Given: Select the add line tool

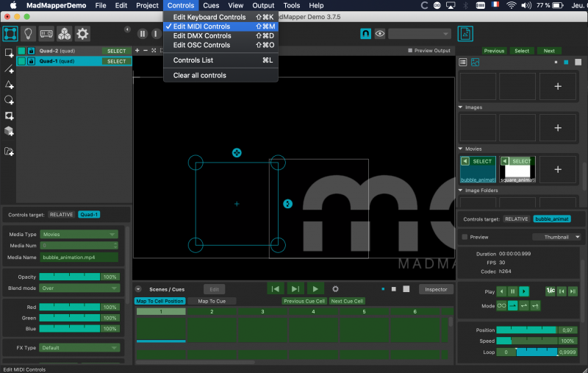Looking at the screenshot, I should [9, 69].
